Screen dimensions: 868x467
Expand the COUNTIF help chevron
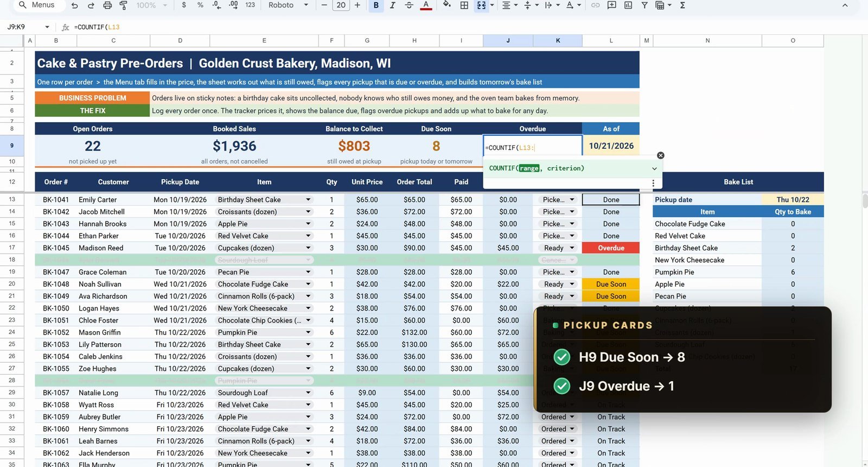coord(654,168)
